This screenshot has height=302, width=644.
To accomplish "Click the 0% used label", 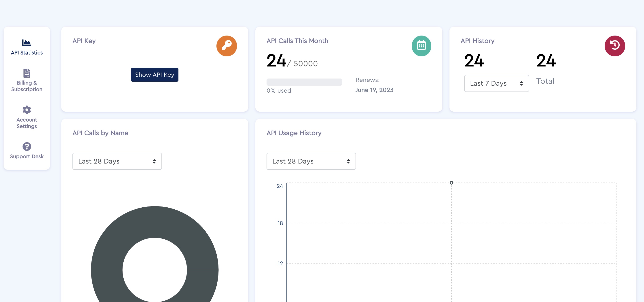I will click(279, 91).
